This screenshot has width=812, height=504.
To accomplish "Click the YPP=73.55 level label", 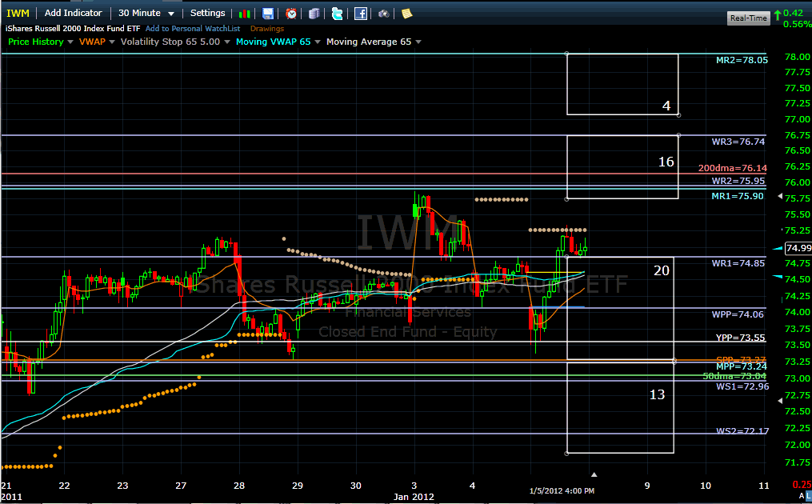I will (740, 338).
